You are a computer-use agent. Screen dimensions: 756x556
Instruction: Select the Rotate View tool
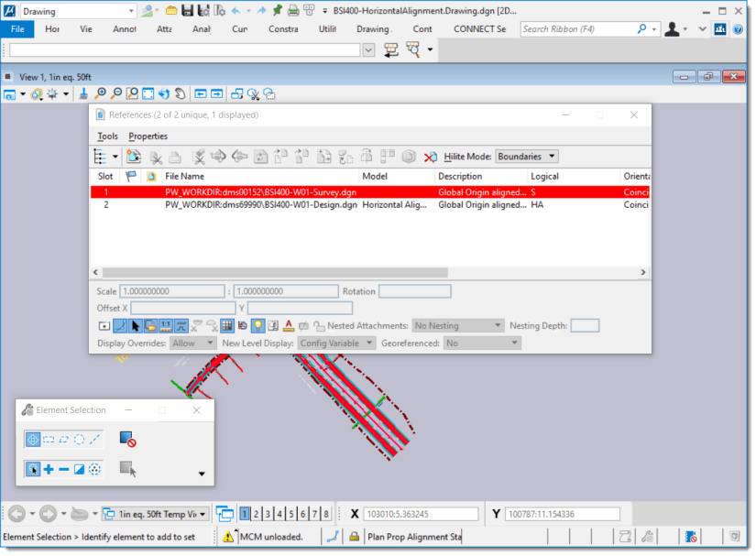[163, 93]
